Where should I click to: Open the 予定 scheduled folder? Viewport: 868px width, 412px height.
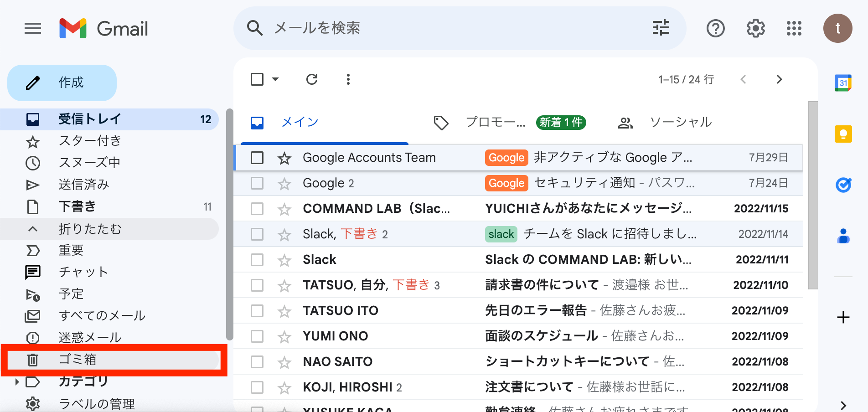coord(109,294)
